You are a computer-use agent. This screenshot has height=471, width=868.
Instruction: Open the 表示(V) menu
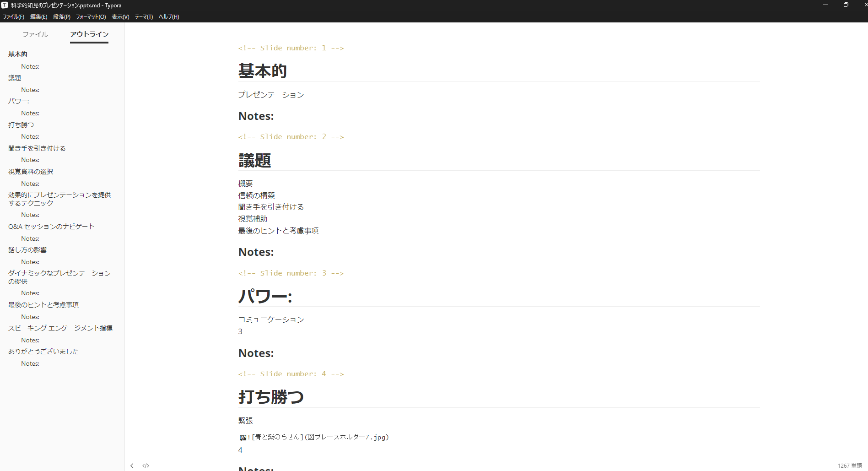[x=119, y=16]
